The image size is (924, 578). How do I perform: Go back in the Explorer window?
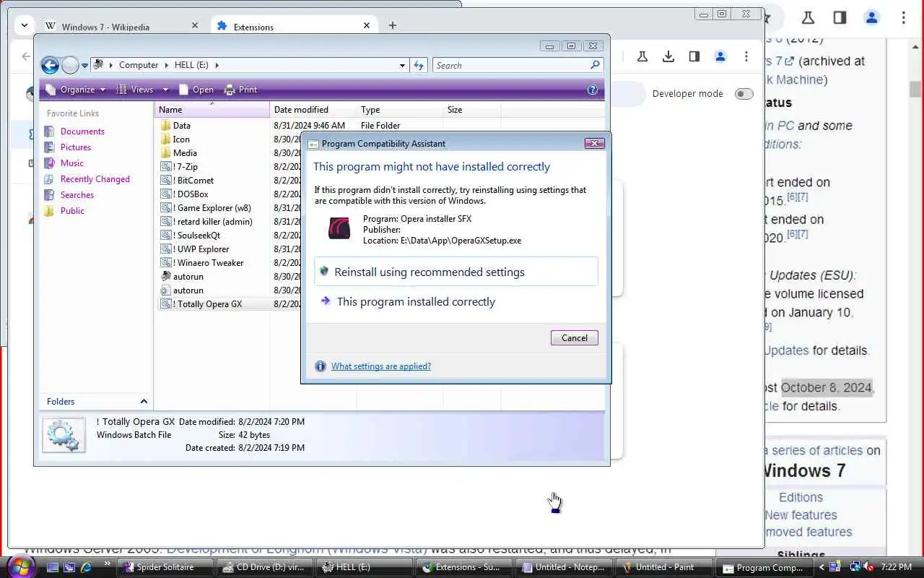(x=50, y=66)
